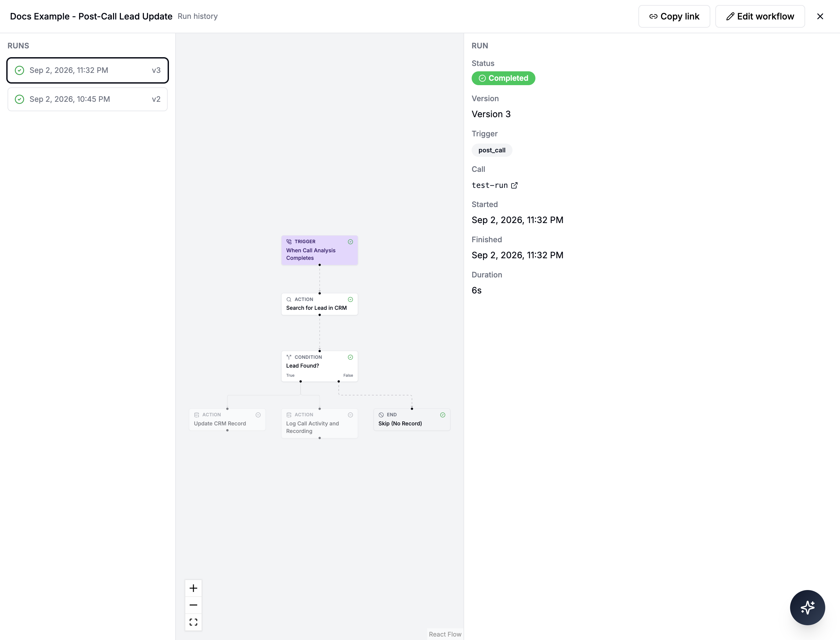This screenshot has width=840, height=640.
Task: Click the post_call trigger tag
Action: click(491, 150)
